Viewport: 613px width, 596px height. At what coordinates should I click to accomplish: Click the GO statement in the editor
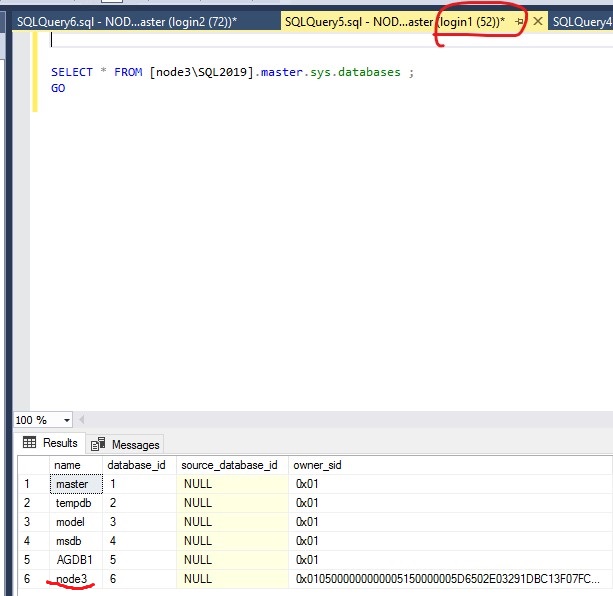coord(58,88)
